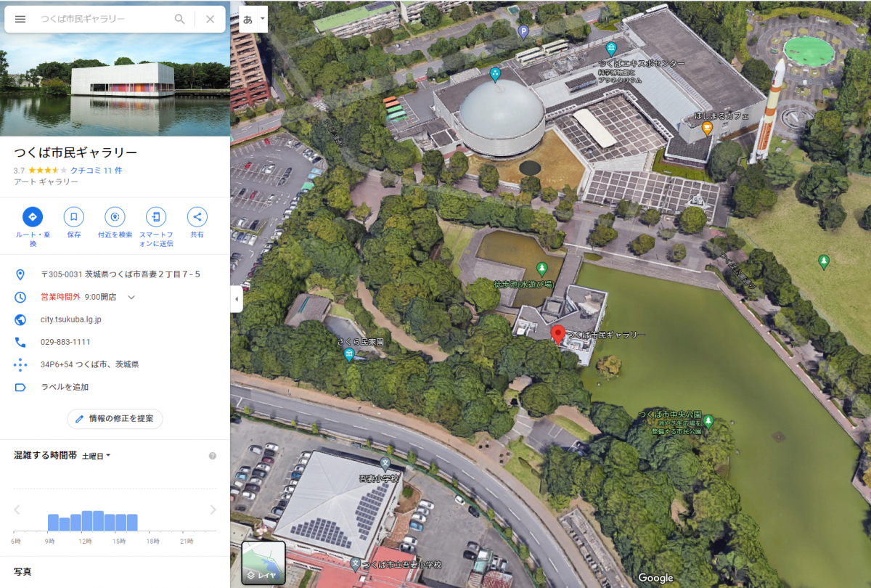Collapse the side panel arrow
871x588 pixels.
click(x=237, y=299)
